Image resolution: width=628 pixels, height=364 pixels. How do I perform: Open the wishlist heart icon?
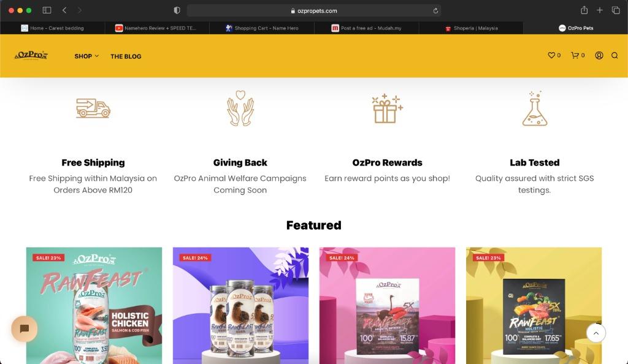tap(551, 55)
